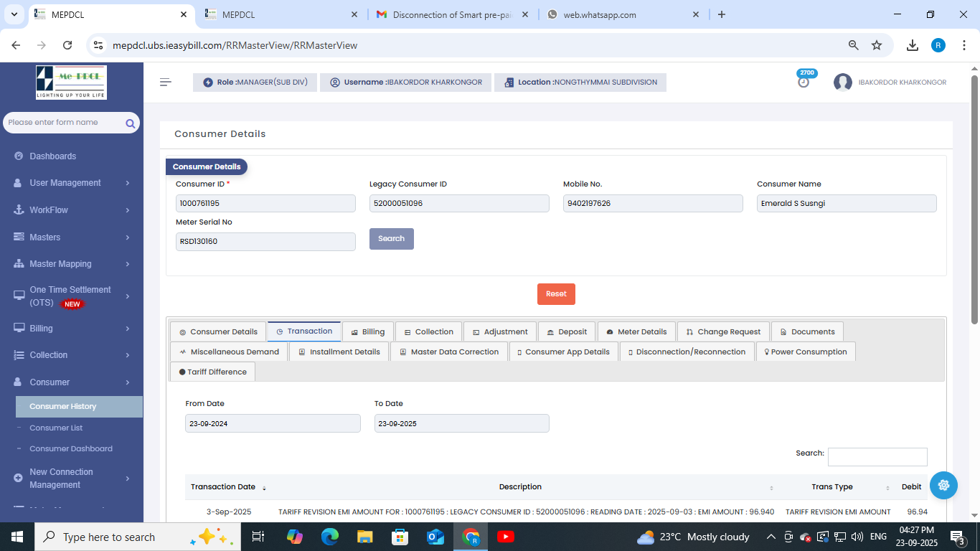This screenshot has width=980, height=551.
Task: Open Microsoft Store from the taskbar
Action: point(400,537)
